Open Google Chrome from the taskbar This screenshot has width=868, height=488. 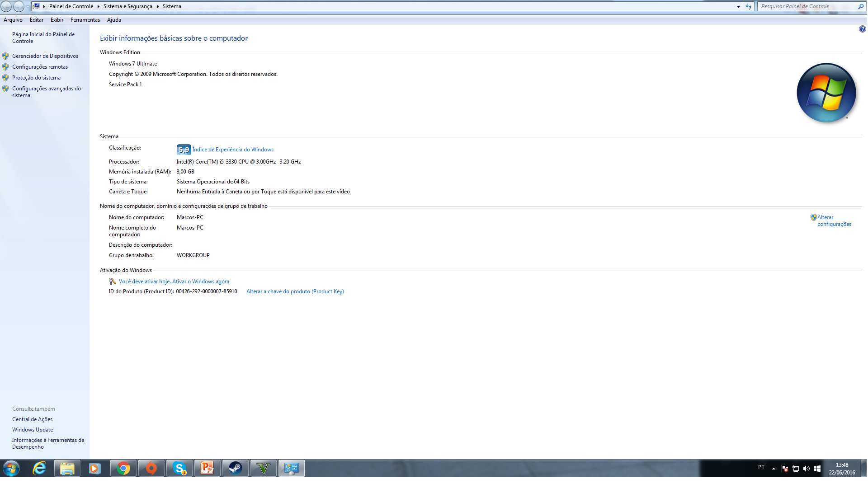tap(123, 469)
